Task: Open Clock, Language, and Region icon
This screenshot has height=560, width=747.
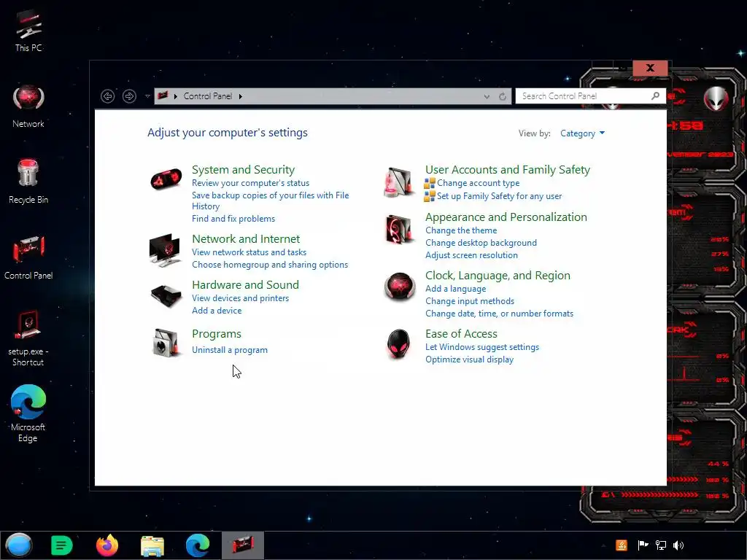Action: tap(399, 287)
